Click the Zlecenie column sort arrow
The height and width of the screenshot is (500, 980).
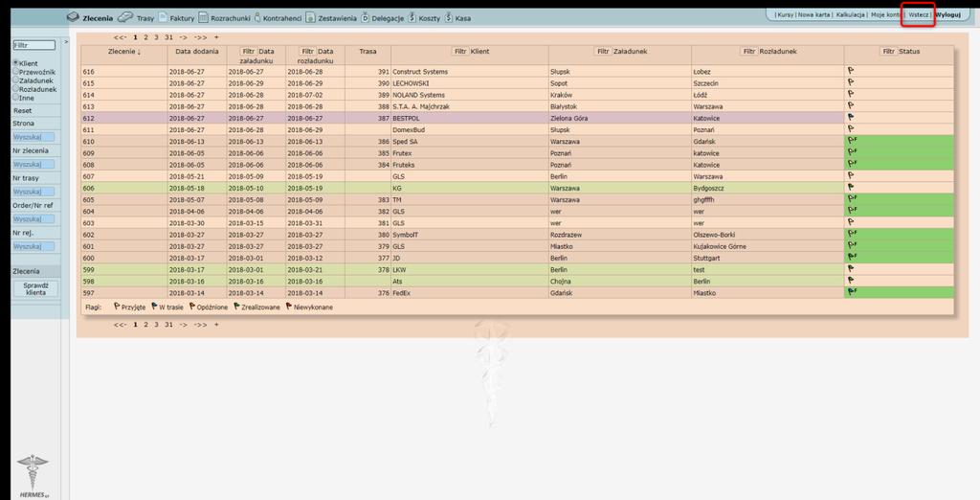[x=139, y=52]
